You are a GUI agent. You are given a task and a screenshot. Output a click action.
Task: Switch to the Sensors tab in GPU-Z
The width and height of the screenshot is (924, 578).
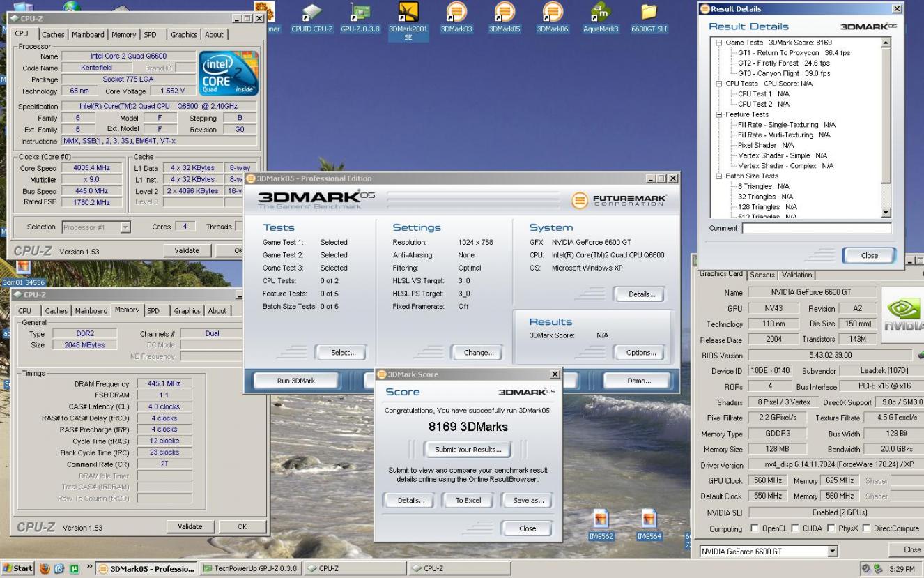(763, 275)
